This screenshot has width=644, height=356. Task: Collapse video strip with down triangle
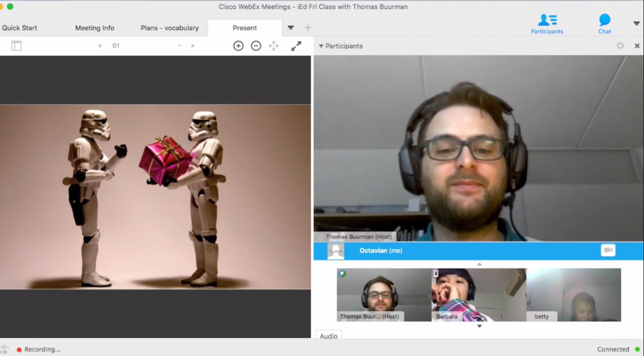point(479,326)
